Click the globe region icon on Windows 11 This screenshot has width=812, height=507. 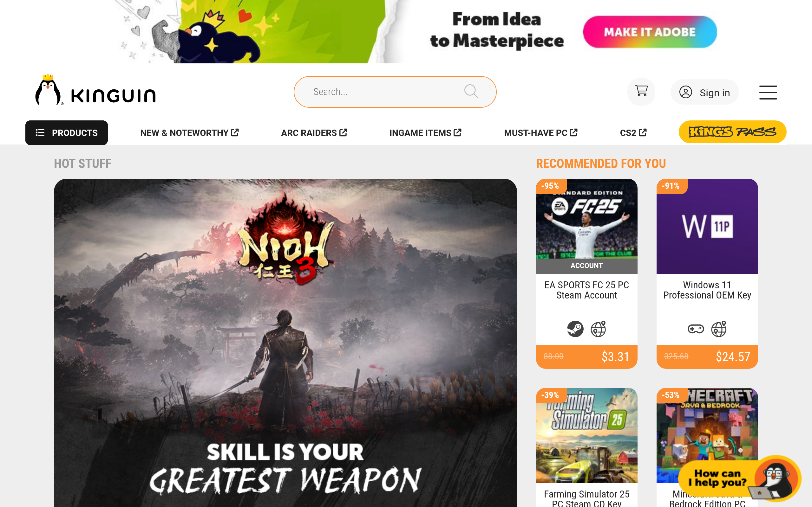point(719,329)
